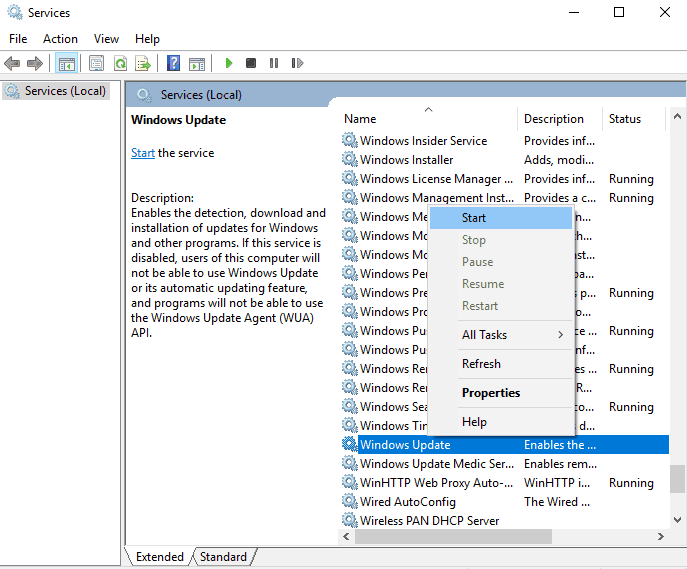Click gear icon beside Windows Management Instrumentation
Image resolution: width=687 pixels, height=569 pixels.
350,197
